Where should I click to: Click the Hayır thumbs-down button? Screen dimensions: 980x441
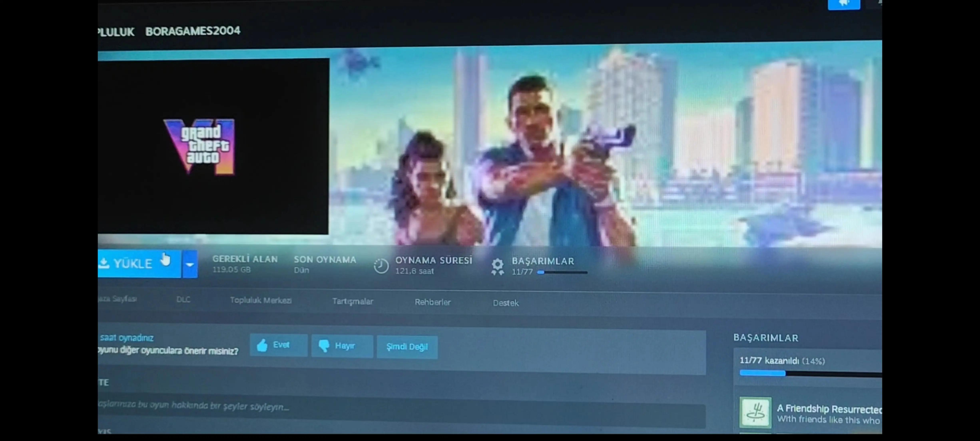pyautogui.click(x=342, y=346)
